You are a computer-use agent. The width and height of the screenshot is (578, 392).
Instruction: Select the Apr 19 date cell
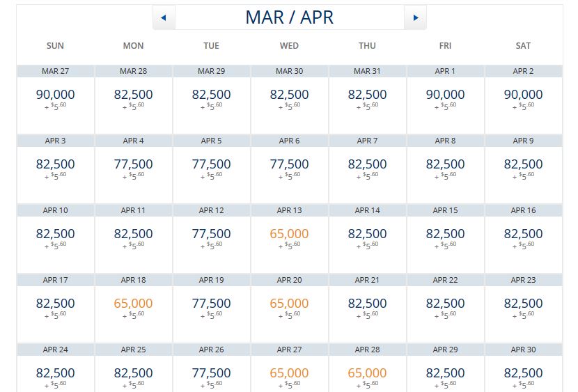tap(211, 306)
